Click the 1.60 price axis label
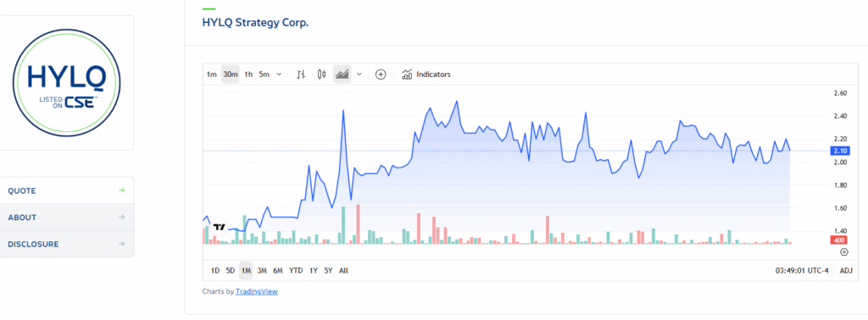This screenshot has height=320, width=868. pos(840,207)
